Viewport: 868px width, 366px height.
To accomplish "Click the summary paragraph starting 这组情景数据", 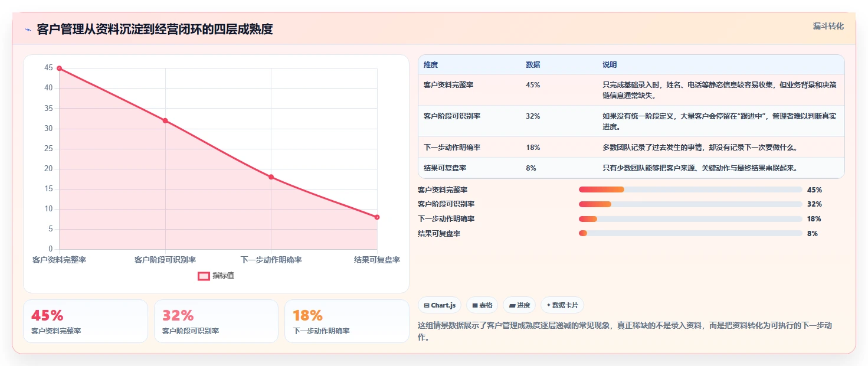I will [625, 331].
